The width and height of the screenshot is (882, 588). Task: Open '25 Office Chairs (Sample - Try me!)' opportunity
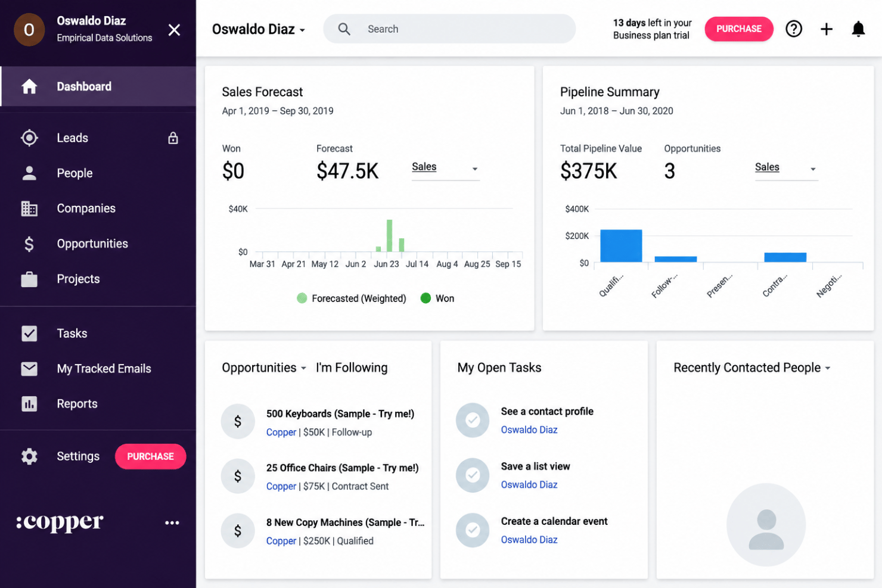(x=343, y=468)
